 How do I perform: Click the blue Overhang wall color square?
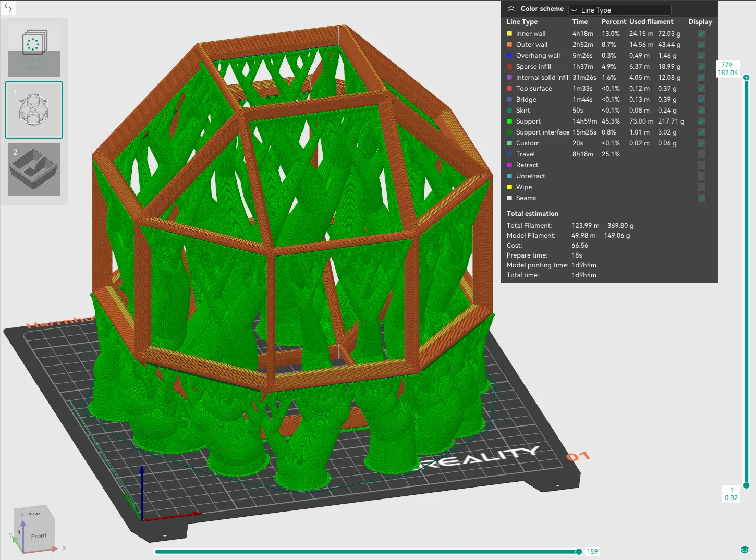pyautogui.click(x=509, y=56)
